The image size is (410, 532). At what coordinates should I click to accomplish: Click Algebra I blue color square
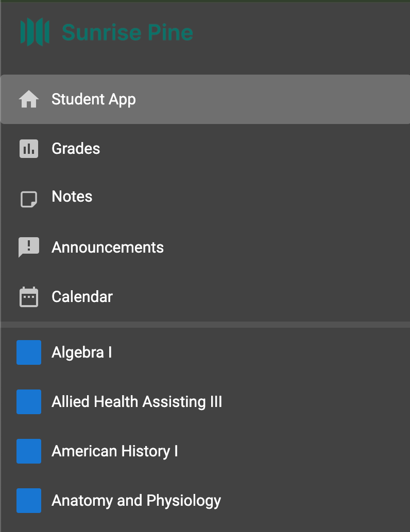[x=29, y=352]
